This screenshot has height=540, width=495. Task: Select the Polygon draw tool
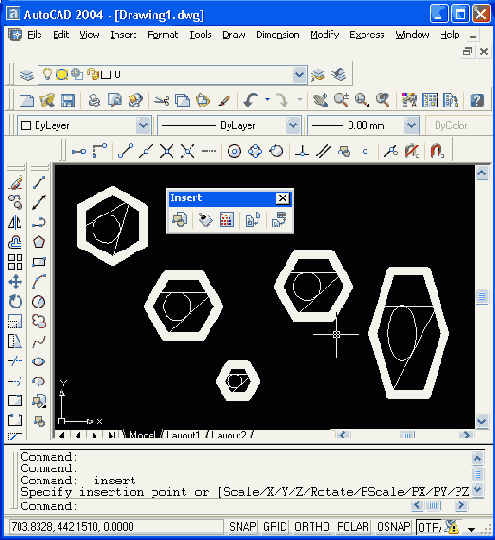(x=39, y=242)
